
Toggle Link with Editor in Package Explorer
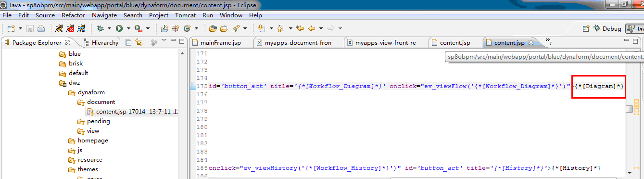click(139, 42)
